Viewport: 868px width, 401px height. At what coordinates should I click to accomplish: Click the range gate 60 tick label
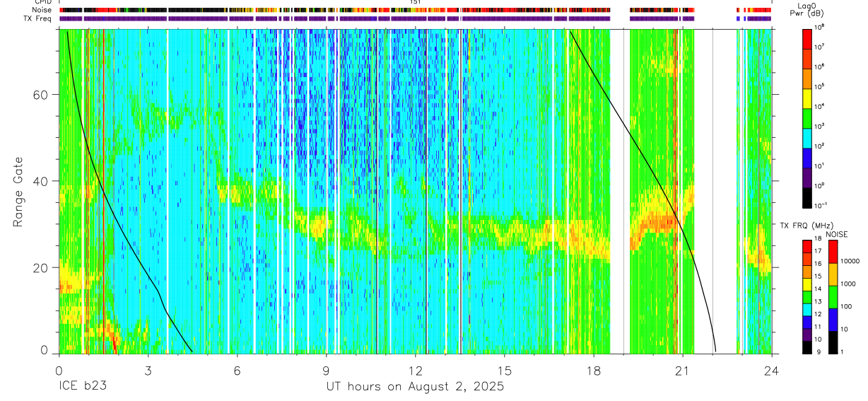[x=41, y=95]
